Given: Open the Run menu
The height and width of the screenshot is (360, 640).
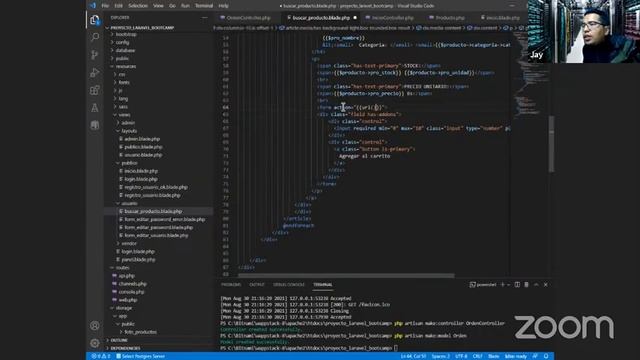Looking at the screenshot, I should click(185, 6).
